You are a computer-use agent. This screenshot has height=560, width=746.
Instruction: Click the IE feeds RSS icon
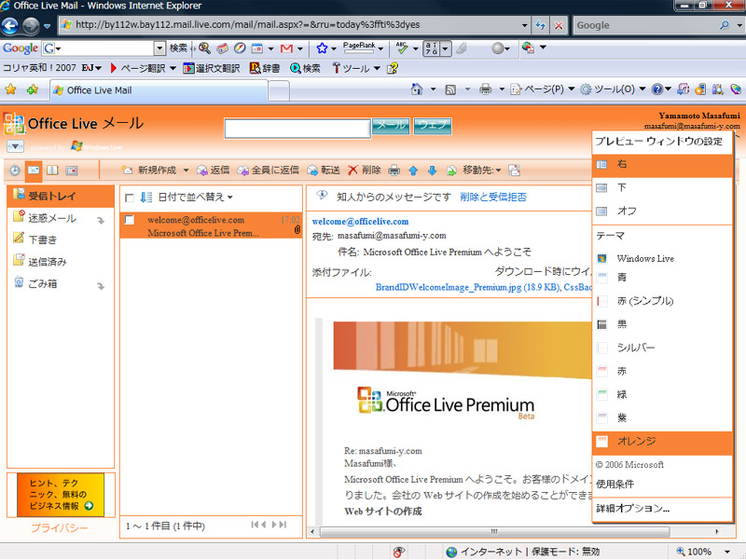450,89
